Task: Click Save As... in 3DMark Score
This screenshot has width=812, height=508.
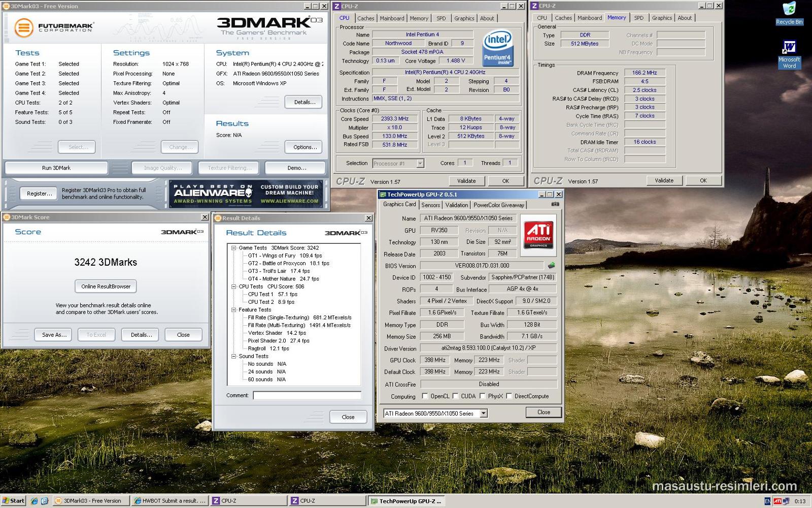Action: (x=54, y=334)
